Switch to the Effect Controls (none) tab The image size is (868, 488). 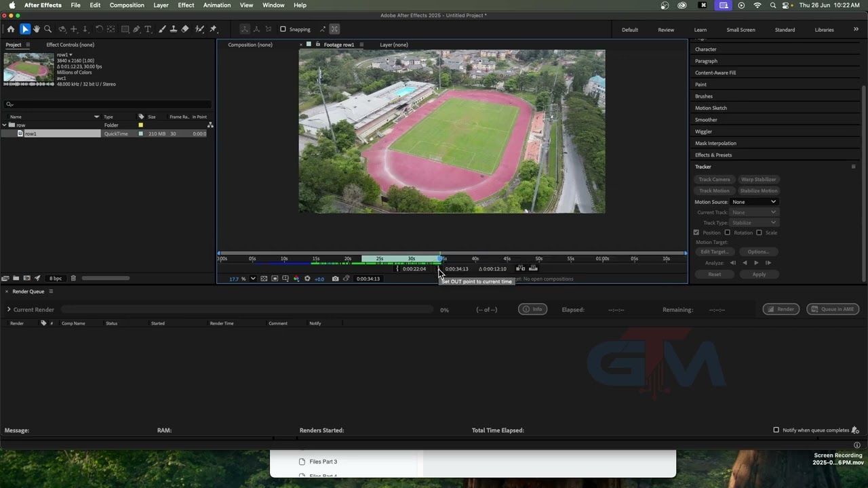tap(71, 45)
